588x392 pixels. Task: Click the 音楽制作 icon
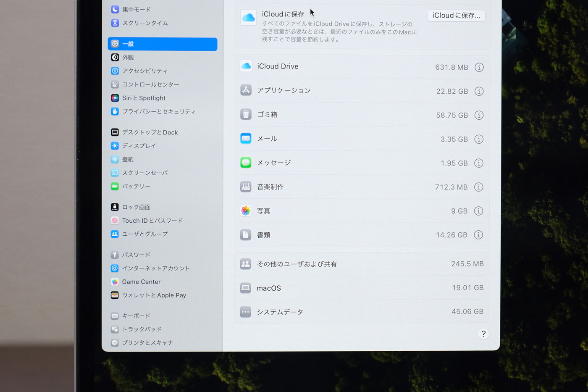pos(246,187)
